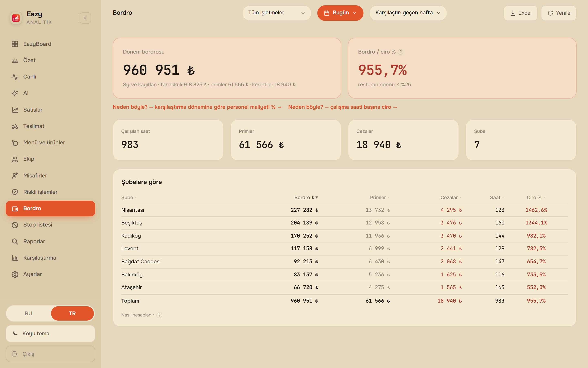This screenshot has height=368, width=588.
Task: Click help icon next to Nasıl hesaplanır
Action: point(159,315)
